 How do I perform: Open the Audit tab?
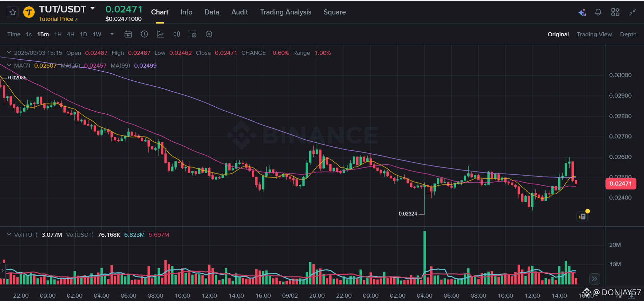(x=240, y=12)
